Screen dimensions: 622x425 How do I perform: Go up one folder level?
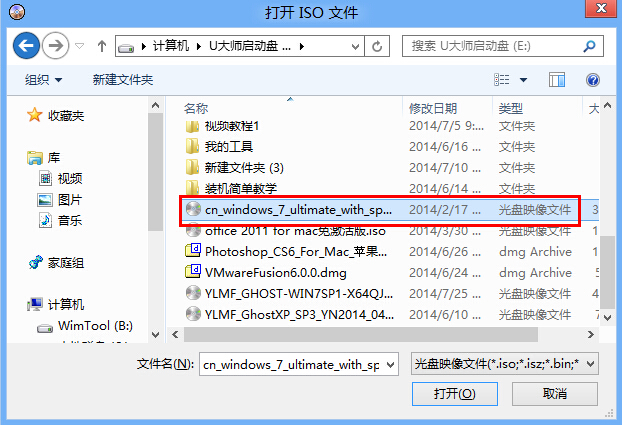click(102, 46)
